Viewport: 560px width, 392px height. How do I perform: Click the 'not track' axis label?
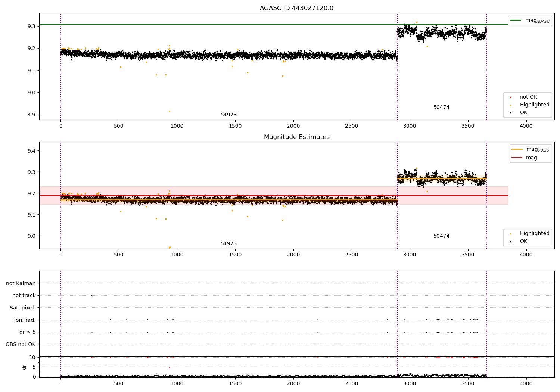[24, 296]
